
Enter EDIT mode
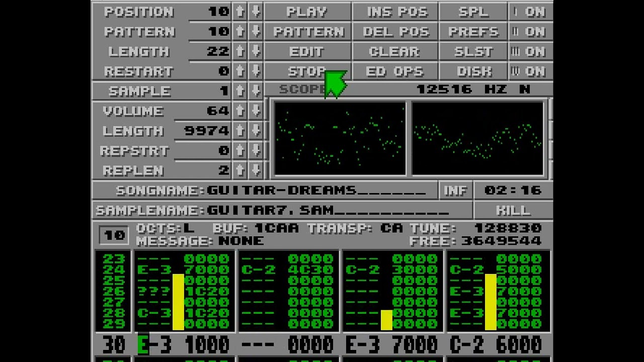pos(307,51)
